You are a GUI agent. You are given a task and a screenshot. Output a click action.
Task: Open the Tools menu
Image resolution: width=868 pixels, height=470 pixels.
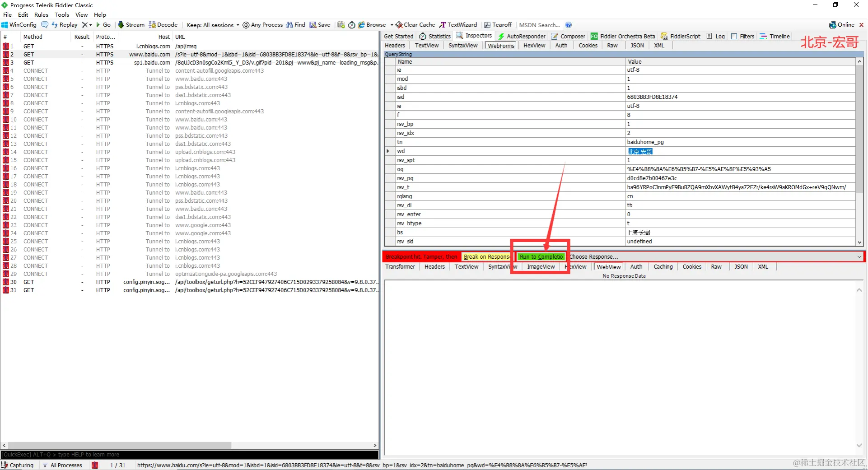pyautogui.click(x=62, y=14)
